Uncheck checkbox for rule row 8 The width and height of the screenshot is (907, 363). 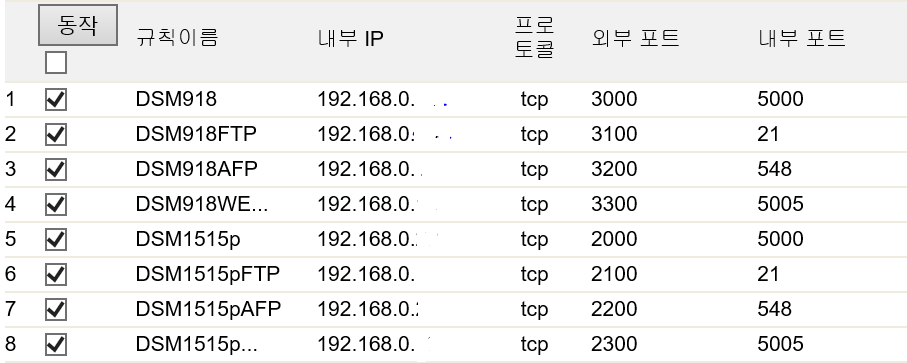click(x=56, y=345)
